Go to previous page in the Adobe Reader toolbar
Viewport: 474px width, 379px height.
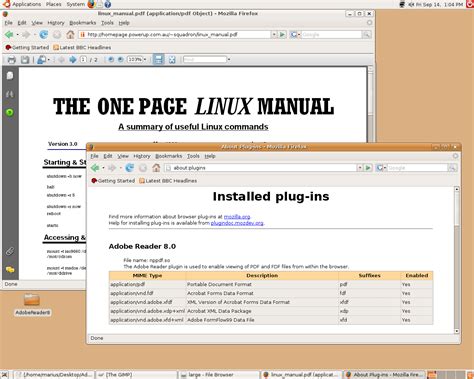click(61, 60)
